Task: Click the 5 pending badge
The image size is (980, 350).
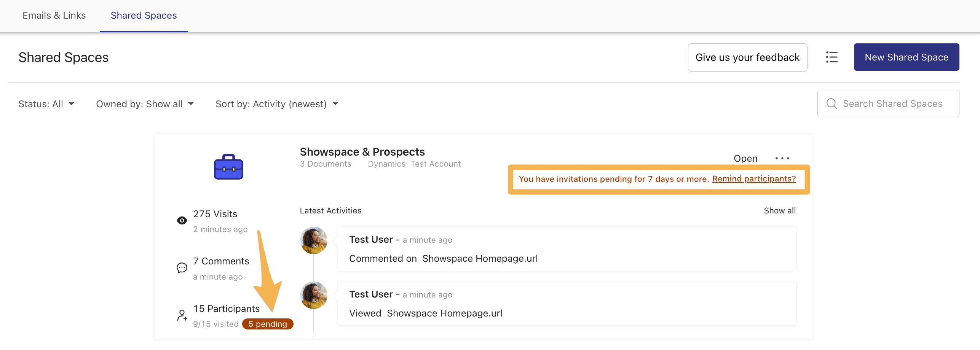Action: point(268,324)
